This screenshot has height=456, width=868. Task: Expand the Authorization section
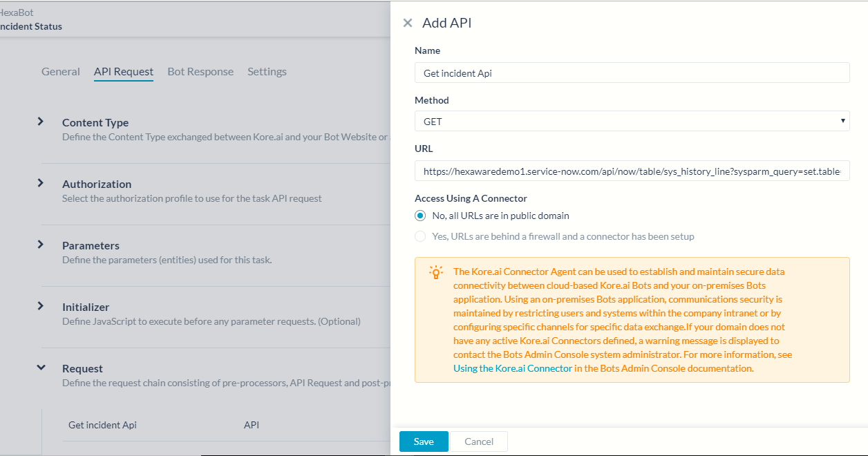(x=41, y=183)
